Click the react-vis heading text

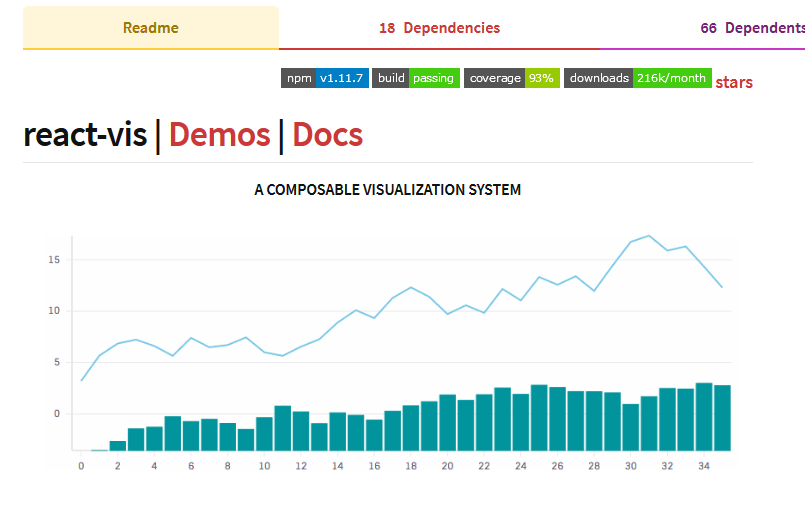[85, 135]
